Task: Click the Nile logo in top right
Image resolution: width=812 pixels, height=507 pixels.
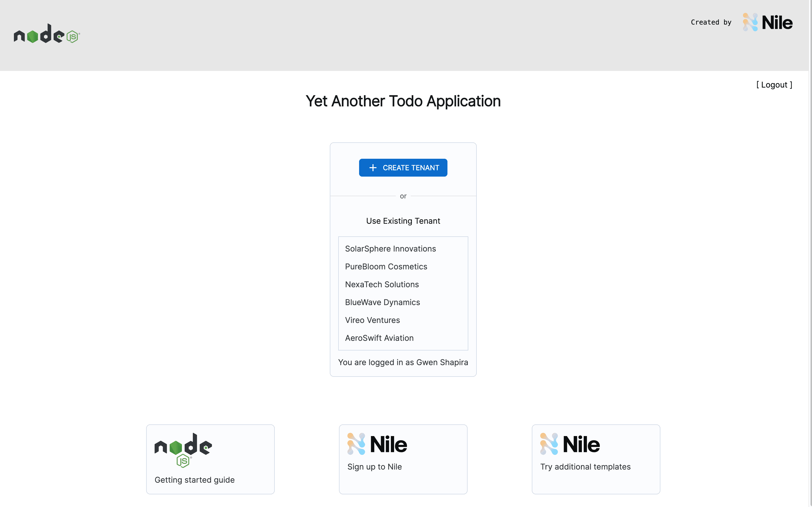Action: (x=767, y=22)
